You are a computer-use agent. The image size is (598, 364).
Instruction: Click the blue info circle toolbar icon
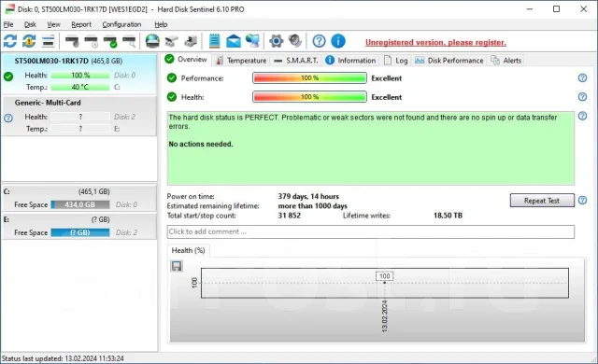point(338,41)
